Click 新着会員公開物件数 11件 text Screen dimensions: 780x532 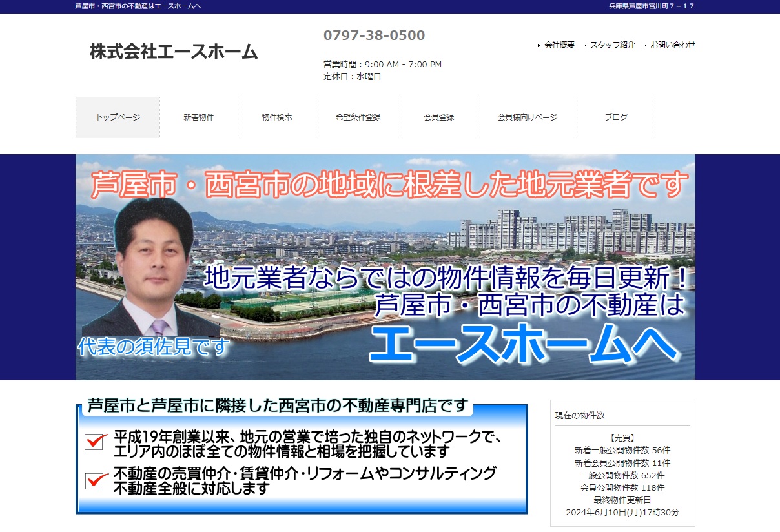pos(622,463)
